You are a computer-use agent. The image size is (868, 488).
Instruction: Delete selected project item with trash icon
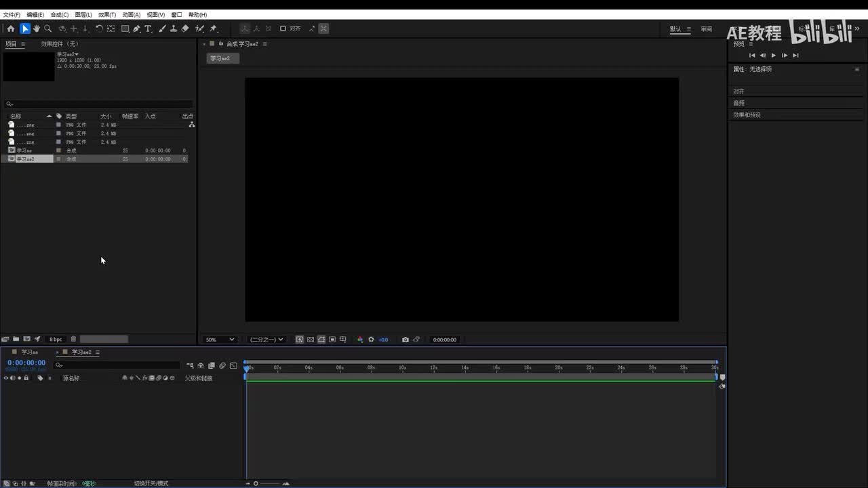coord(73,339)
